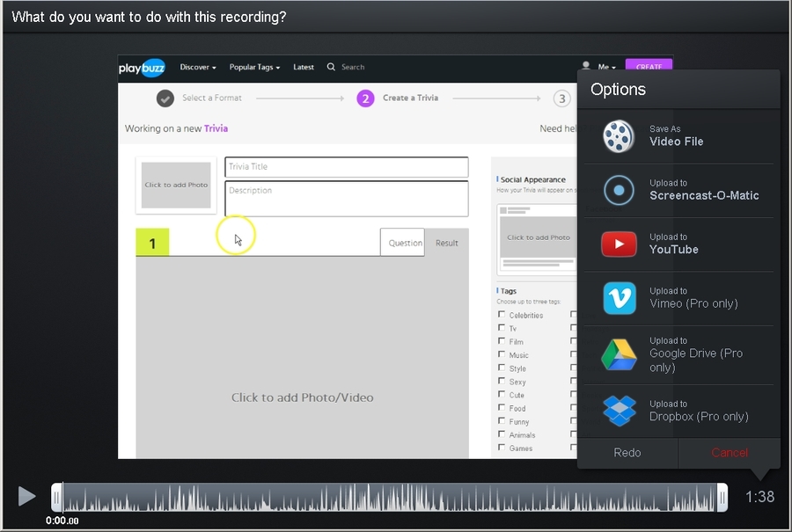792x532 pixels.
Task: Check the Food tag checkbox
Action: click(502, 407)
